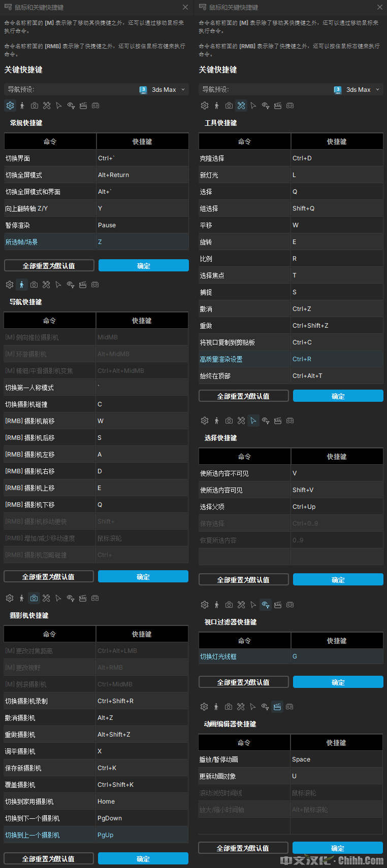This screenshot has height=868, width=387.
Task: Select the walking person icon above the 选择快捷键 heading
Action: tap(217, 421)
